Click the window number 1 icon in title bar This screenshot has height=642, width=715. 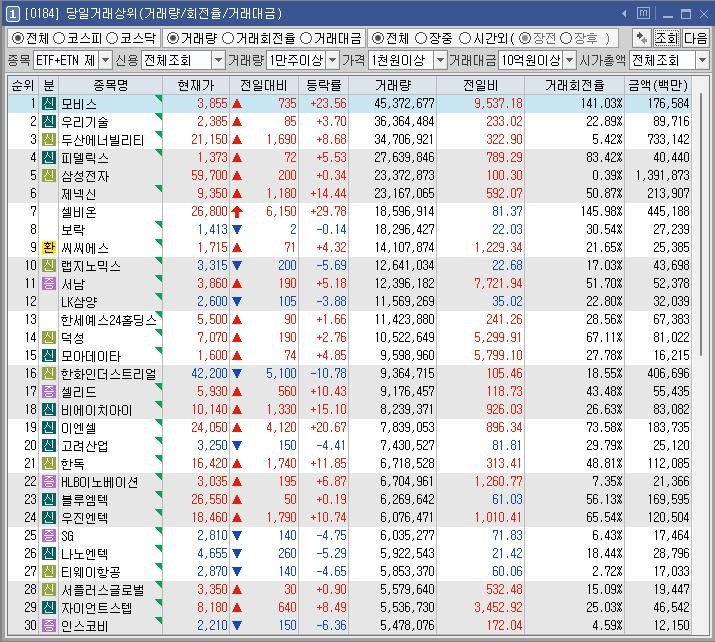click(x=12, y=14)
